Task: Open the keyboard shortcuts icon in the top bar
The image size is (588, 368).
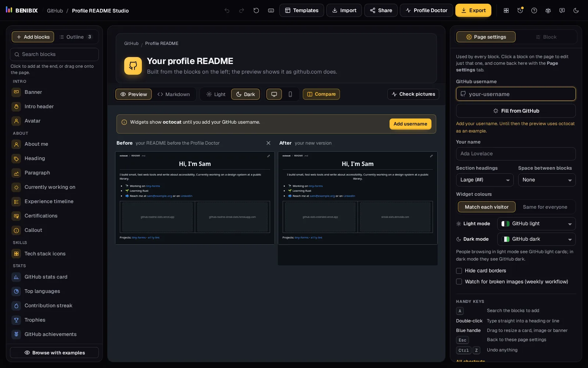Action: 271,10
